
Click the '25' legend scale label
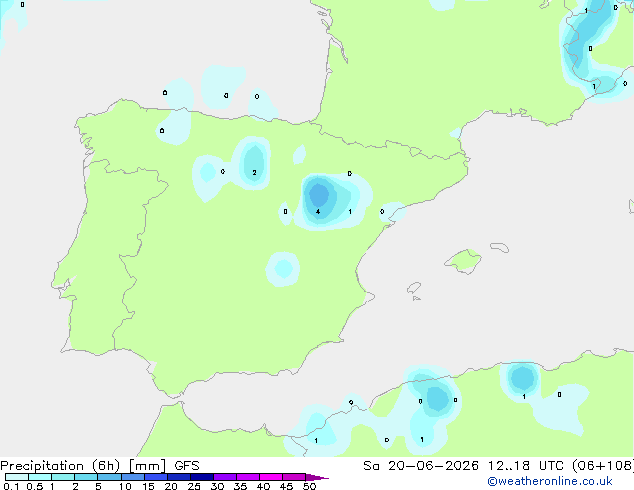194,486
